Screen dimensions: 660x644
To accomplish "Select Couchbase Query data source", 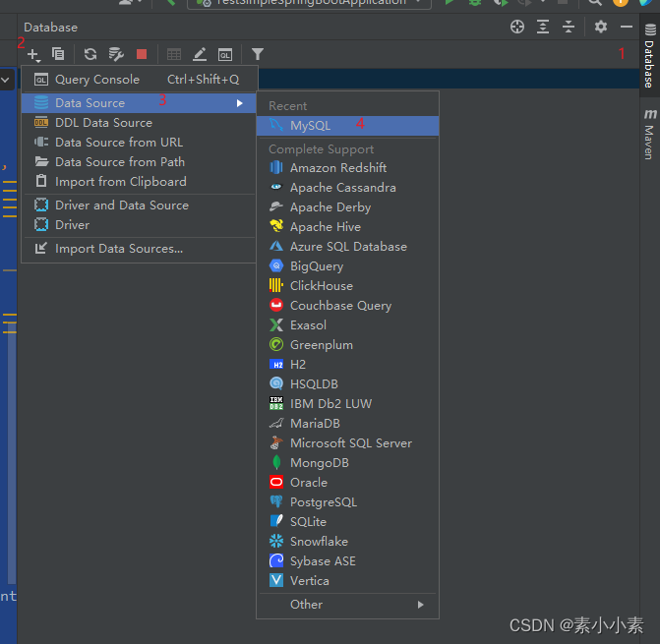I will point(347,306).
